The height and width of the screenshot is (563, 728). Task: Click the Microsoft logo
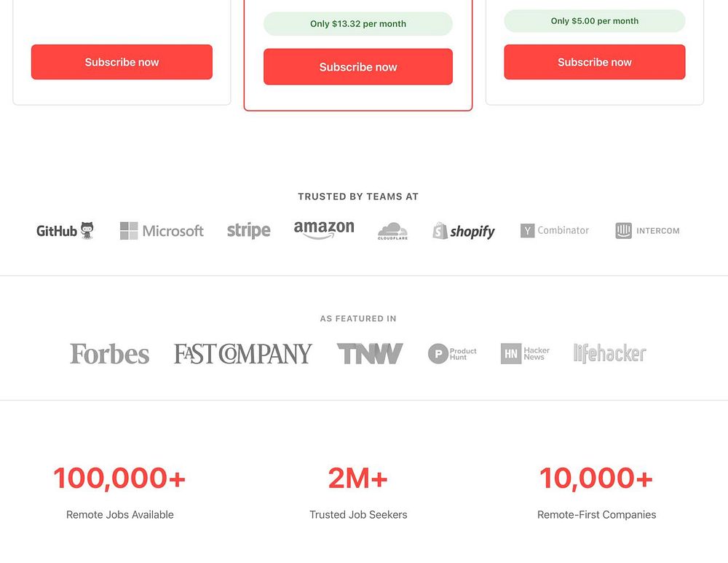tap(162, 231)
